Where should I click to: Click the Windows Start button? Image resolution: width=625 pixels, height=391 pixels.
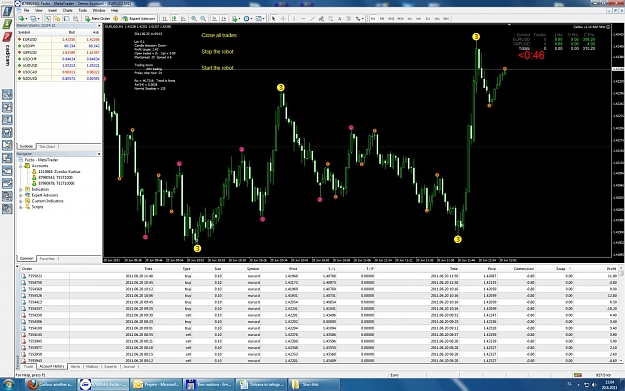[8, 385]
